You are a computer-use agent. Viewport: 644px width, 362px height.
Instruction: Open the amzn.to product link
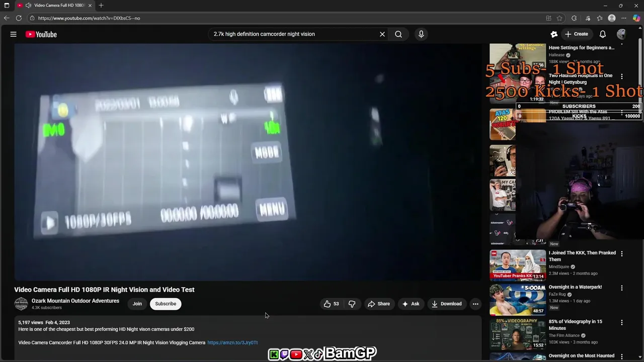coord(232,342)
